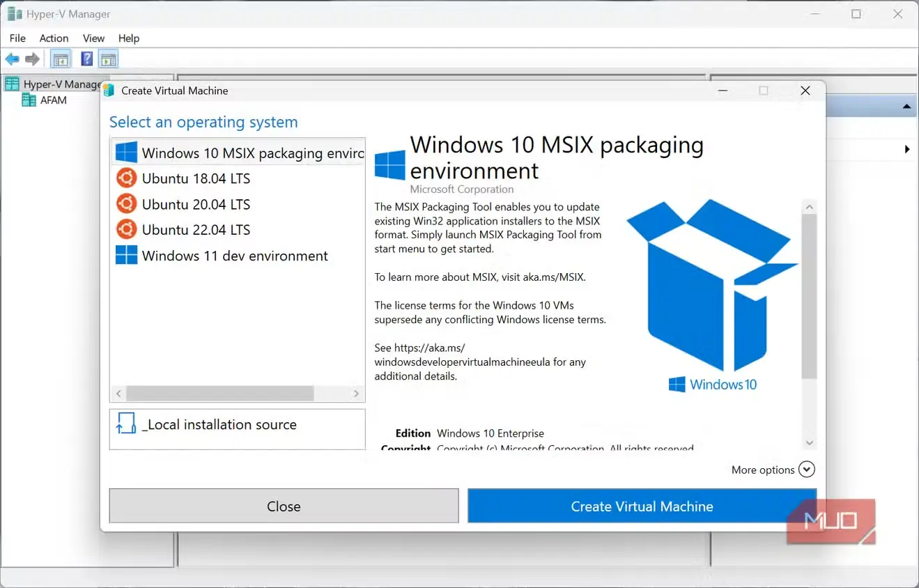
Task: Click the Ubuntu 22.04 LTS logo icon
Action: [126, 229]
